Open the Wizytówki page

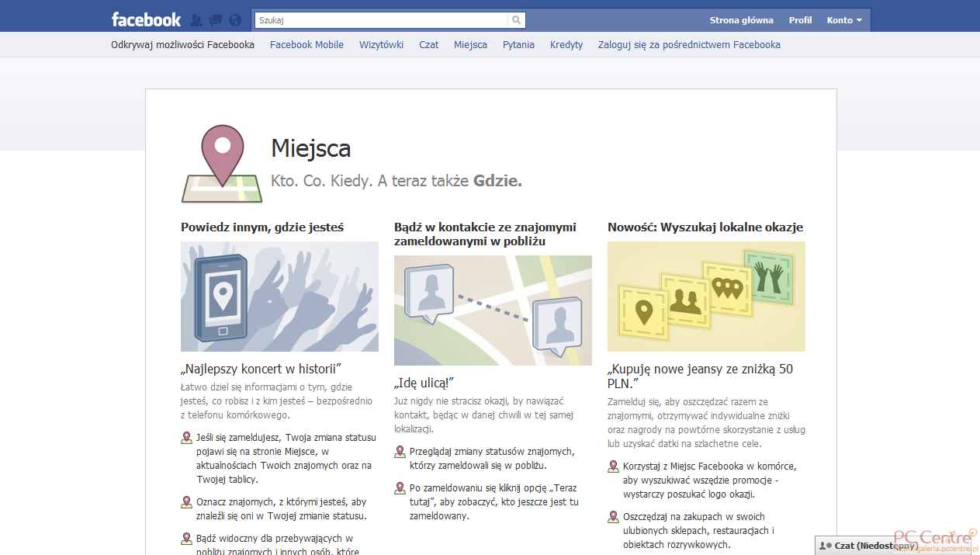pos(381,44)
